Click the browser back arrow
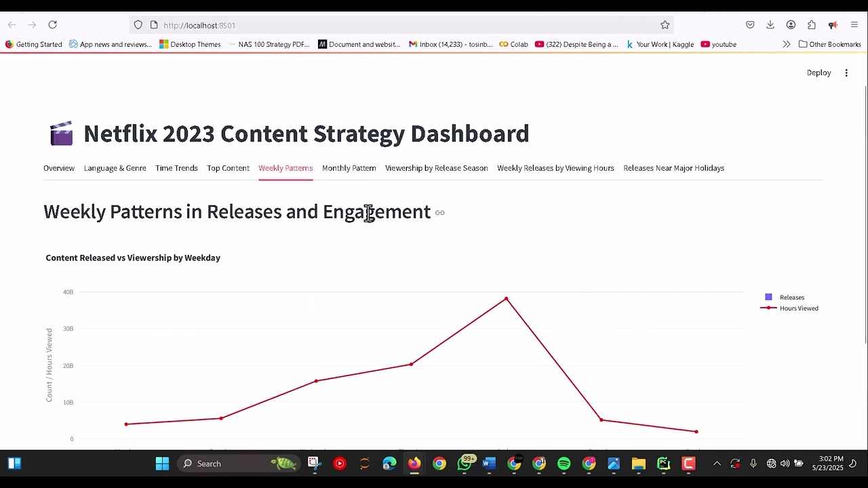Viewport: 868px width, 488px height. tap(12, 25)
